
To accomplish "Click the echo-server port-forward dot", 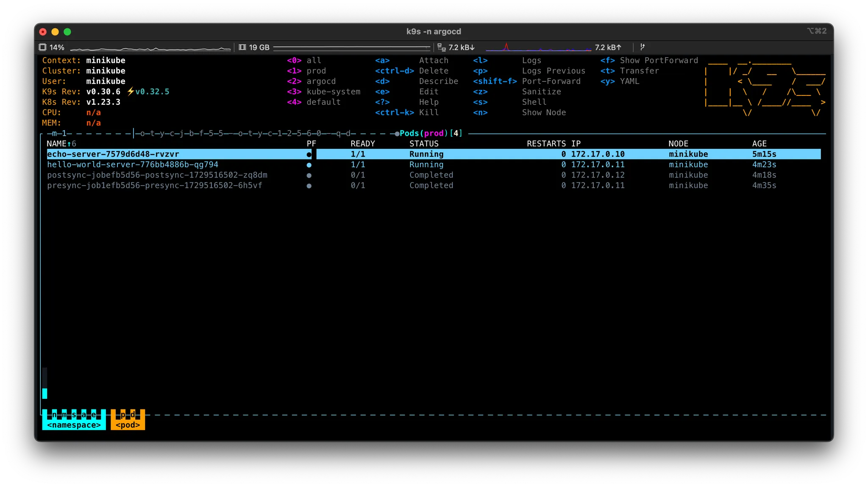I will pyautogui.click(x=309, y=154).
